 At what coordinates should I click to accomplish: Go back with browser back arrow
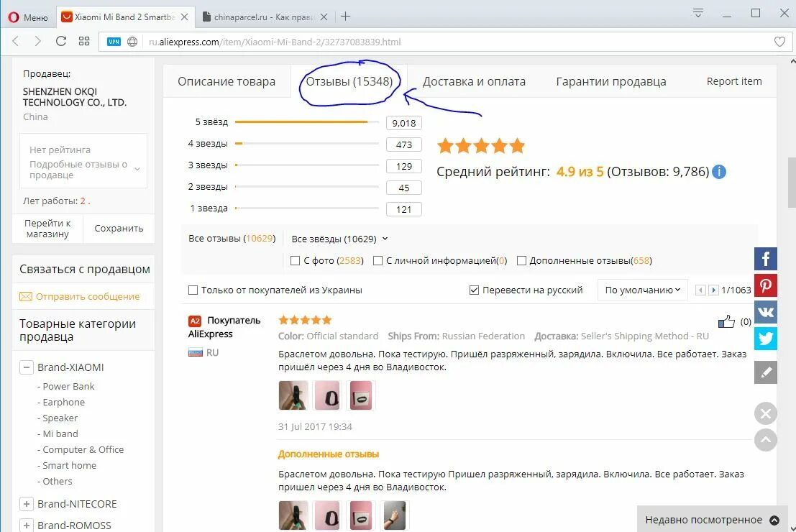tap(16, 42)
